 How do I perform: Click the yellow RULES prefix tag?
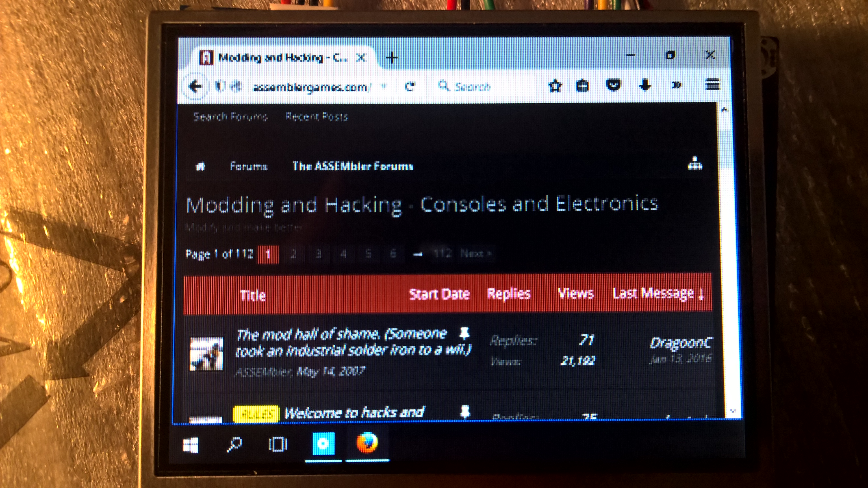click(256, 414)
